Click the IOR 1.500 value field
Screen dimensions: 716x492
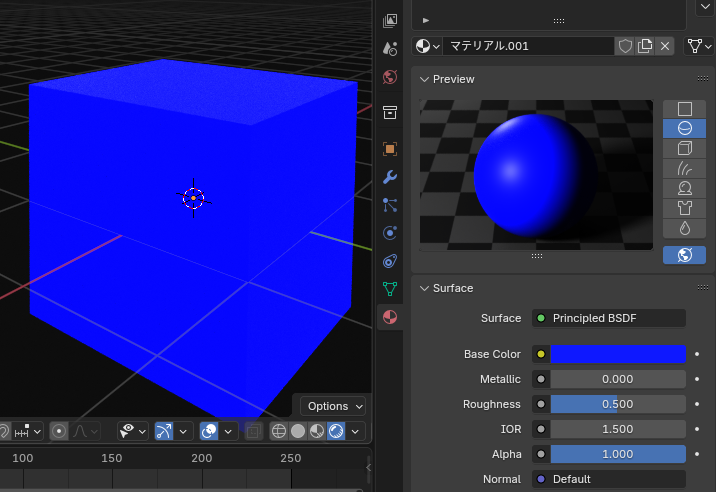click(618, 429)
